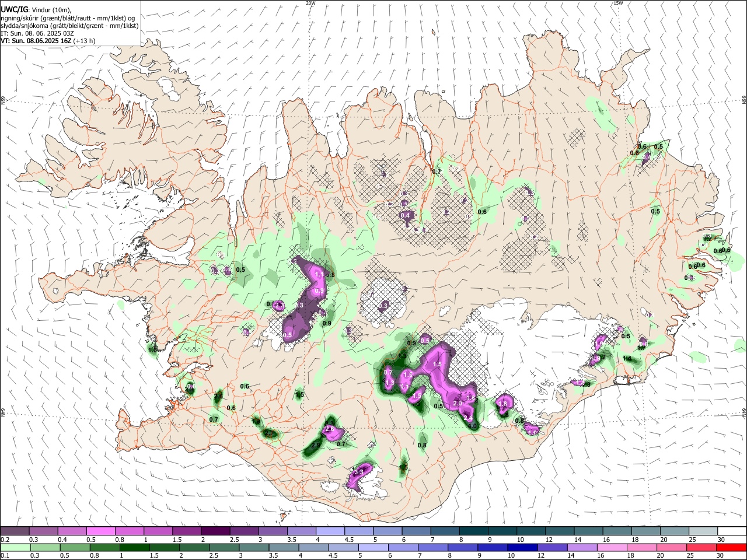The height and width of the screenshot is (560, 747).
Task: Select the light pink 16–18 rain legend swatch
Action: 612,547
